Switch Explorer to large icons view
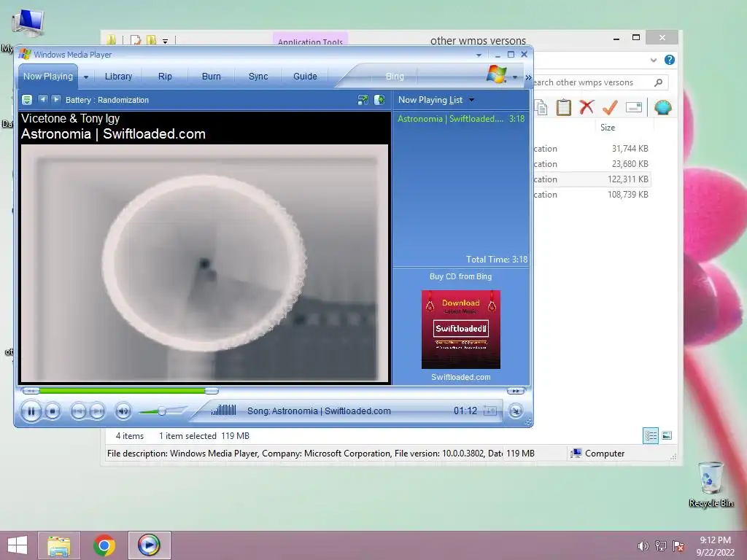747x560 pixels. tap(667, 435)
